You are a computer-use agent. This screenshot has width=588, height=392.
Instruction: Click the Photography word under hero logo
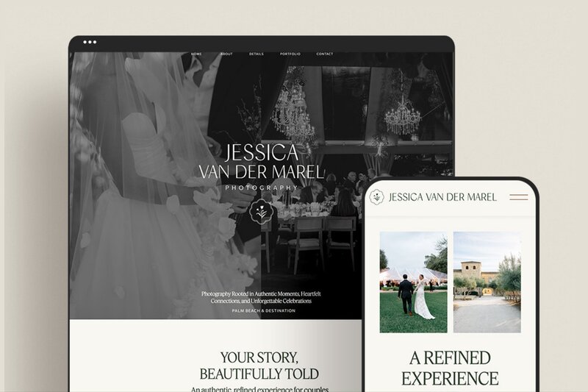point(261,188)
